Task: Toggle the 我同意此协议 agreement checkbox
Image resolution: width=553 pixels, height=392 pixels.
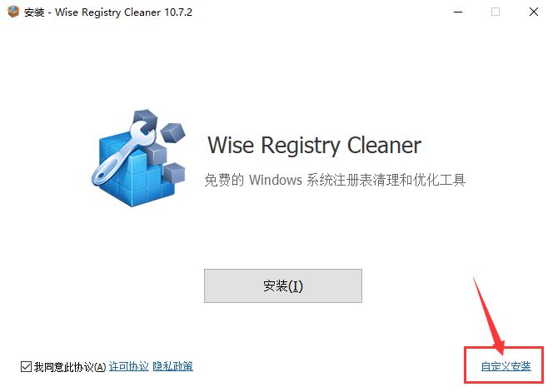Action: pos(26,367)
